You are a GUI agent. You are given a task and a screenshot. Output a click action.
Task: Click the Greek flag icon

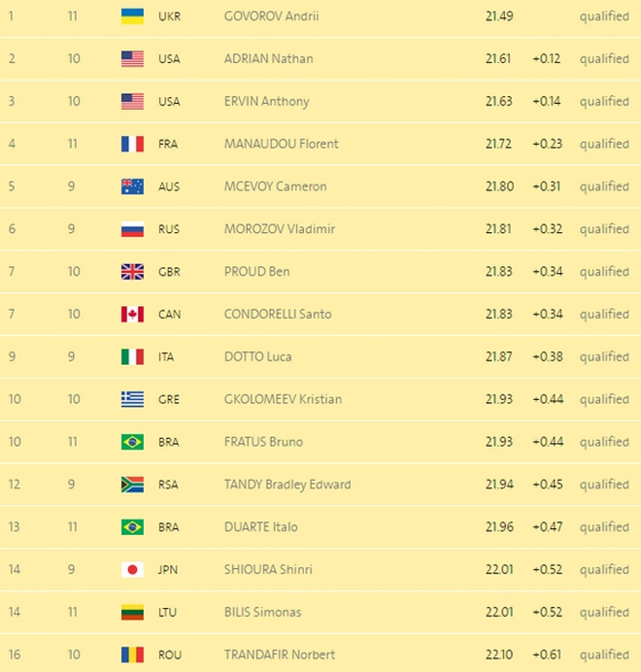coord(132,399)
